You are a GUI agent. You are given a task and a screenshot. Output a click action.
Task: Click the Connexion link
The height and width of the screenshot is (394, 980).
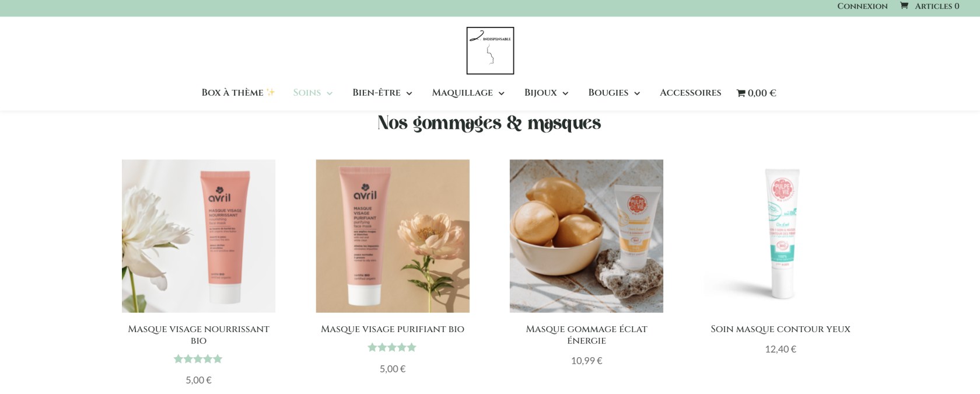862,6
